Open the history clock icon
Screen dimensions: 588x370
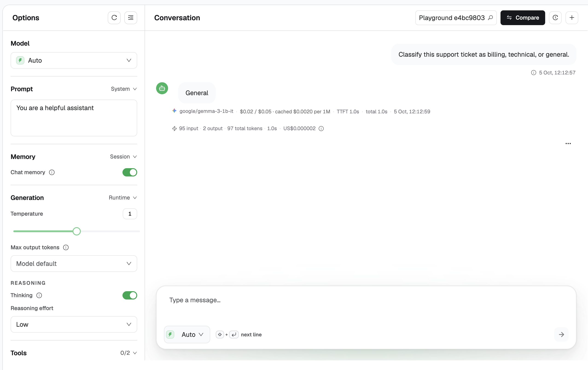click(x=555, y=18)
